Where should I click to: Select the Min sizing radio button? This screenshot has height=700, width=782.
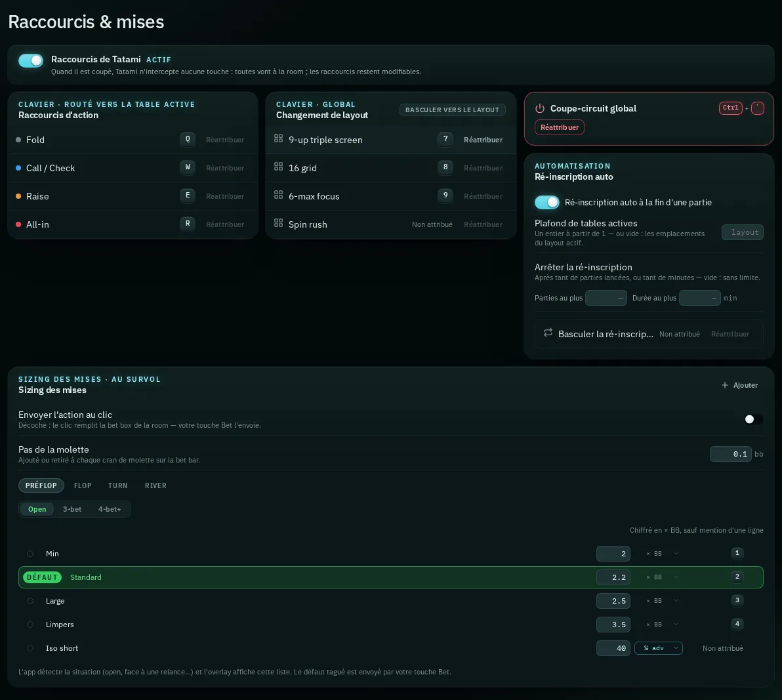tap(30, 554)
